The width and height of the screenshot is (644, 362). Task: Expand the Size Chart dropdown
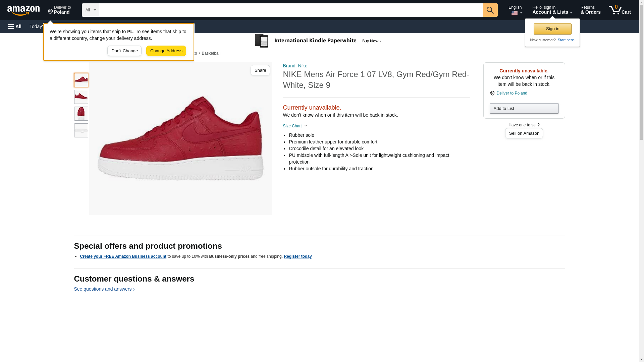[x=295, y=126]
